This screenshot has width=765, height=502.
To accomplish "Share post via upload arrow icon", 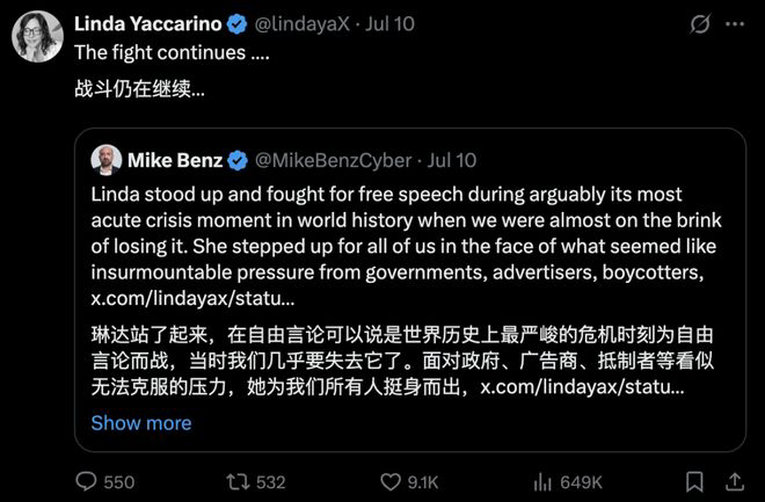I will tap(734, 482).
